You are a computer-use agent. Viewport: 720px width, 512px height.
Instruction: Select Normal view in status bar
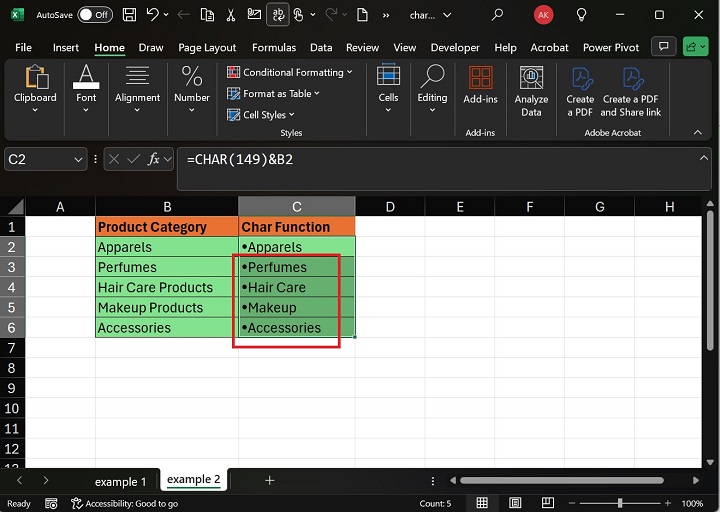point(482,503)
